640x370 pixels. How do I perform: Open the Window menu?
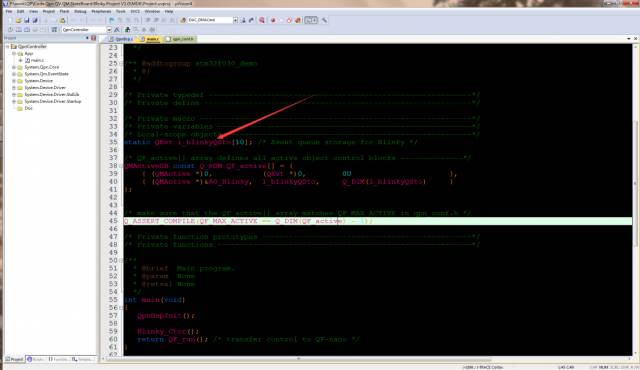(x=152, y=11)
